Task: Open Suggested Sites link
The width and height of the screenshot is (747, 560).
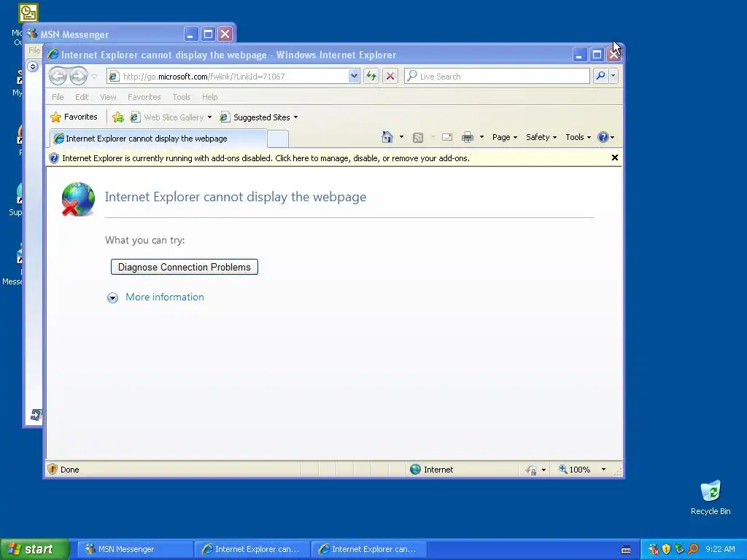Action: [x=255, y=117]
